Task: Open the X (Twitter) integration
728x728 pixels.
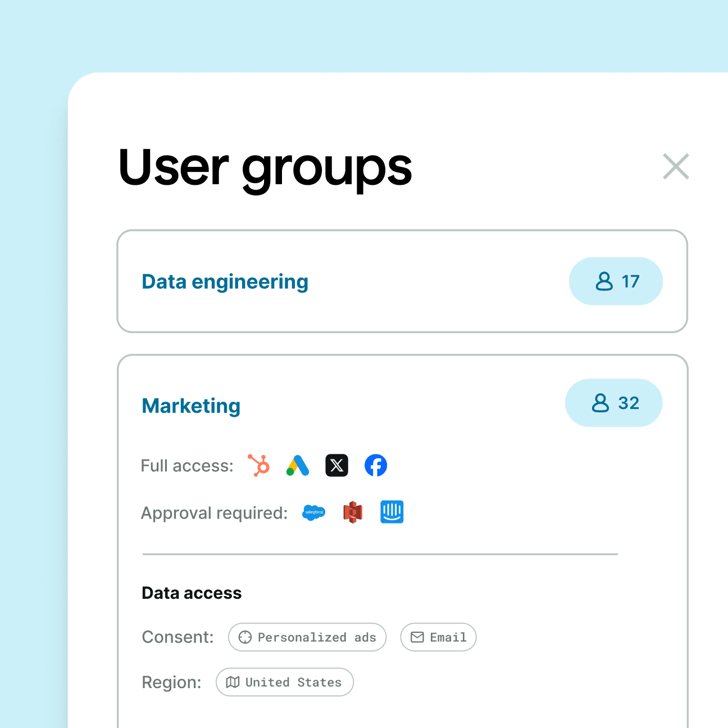Action: 336,465
